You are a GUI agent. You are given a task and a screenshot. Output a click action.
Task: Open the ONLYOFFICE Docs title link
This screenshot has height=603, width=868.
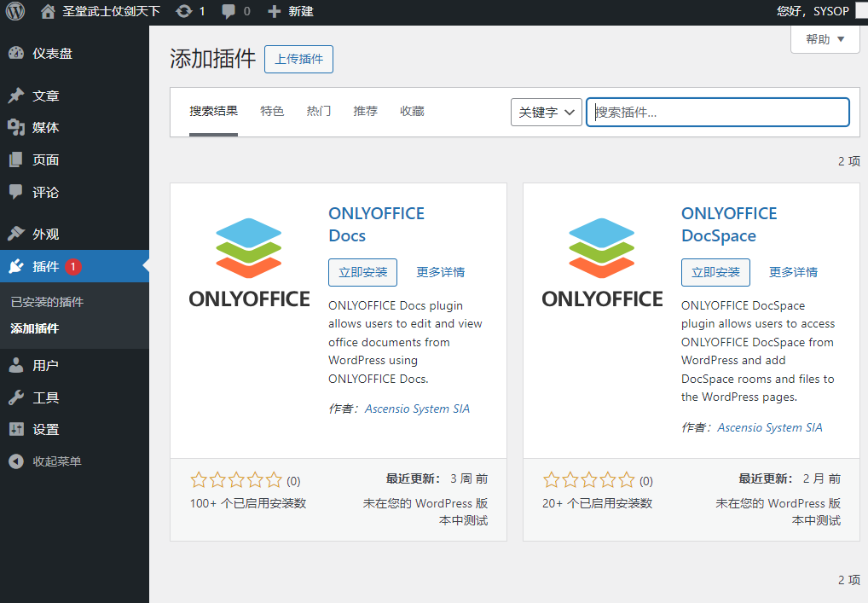(x=376, y=224)
